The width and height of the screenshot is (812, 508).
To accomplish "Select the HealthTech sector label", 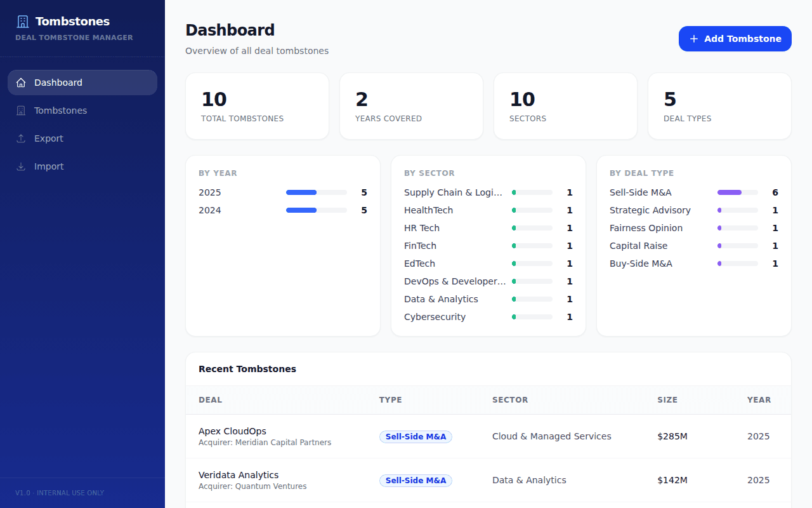I will point(429,210).
